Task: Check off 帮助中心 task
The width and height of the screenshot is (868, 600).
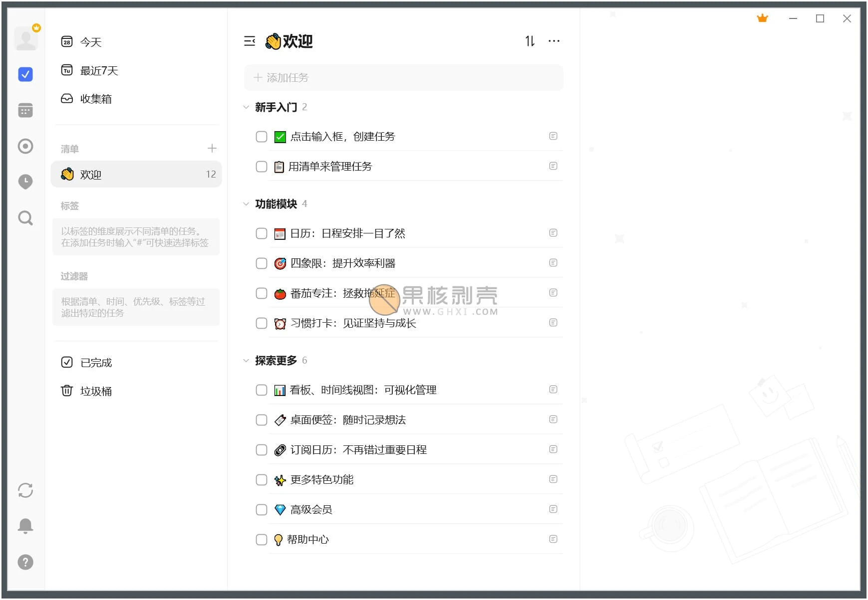Action: click(262, 540)
